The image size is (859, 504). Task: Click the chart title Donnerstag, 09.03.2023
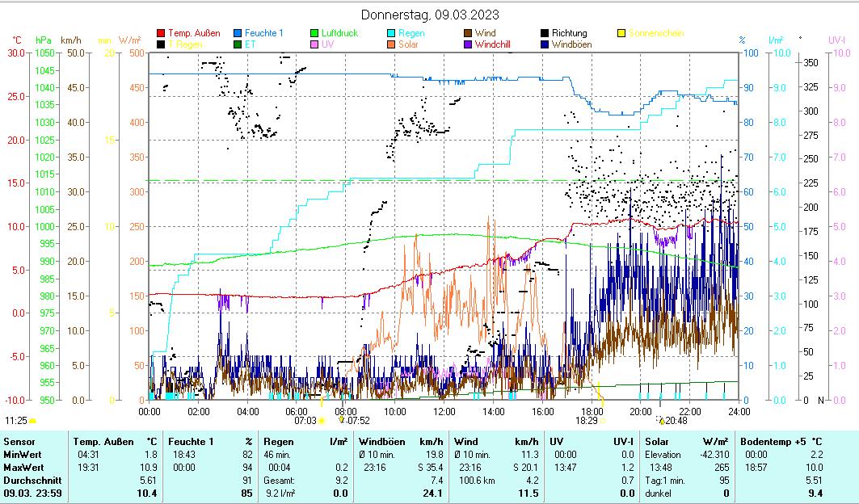coord(429,15)
